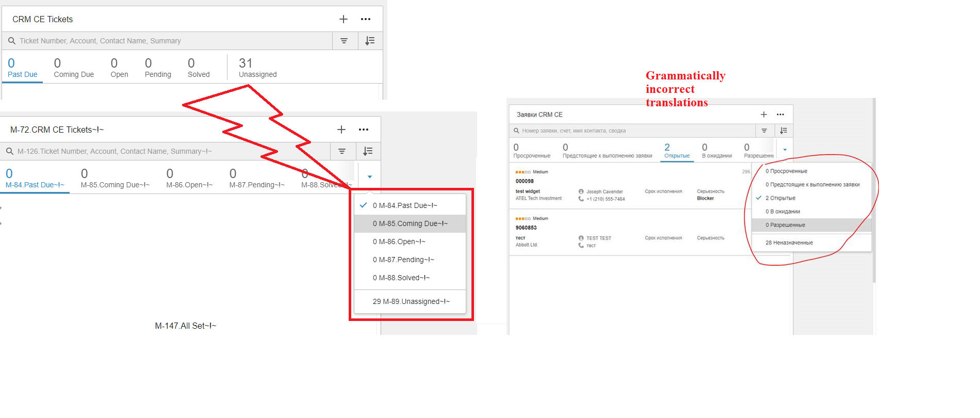Choose checked 2 Открытые menu entry
980x418 pixels.
812,198
